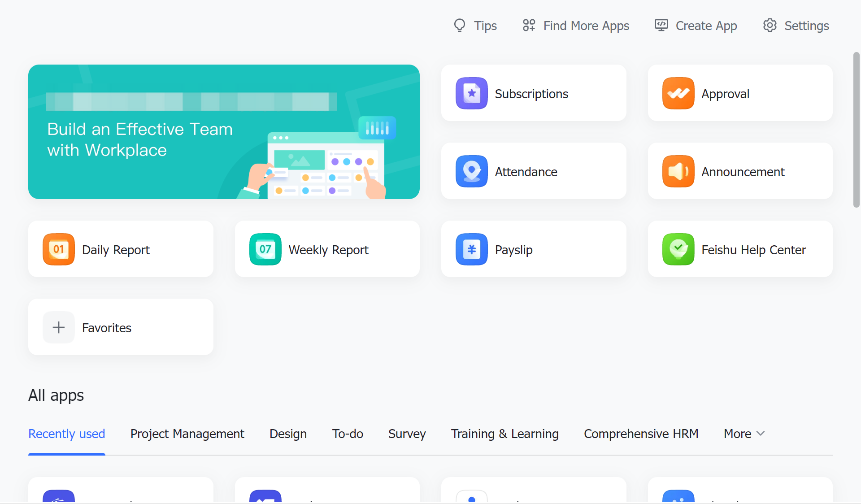
Task: Open the Settings gear icon
Action: (x=770, y=26)
